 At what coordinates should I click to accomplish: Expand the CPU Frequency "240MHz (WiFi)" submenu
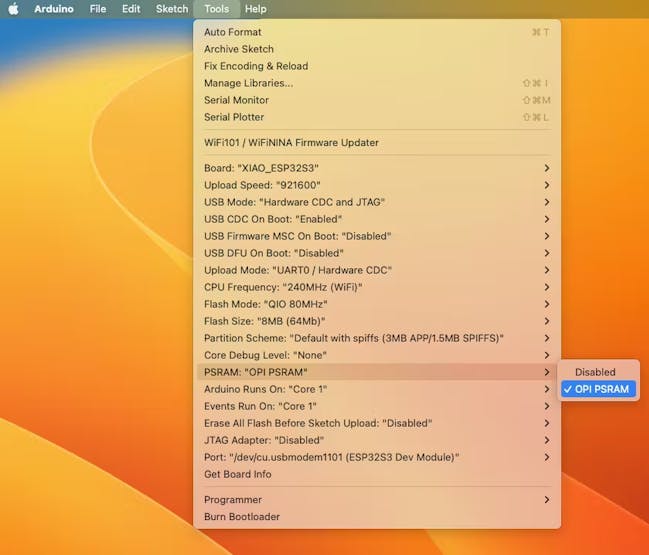tap(283, 287)
